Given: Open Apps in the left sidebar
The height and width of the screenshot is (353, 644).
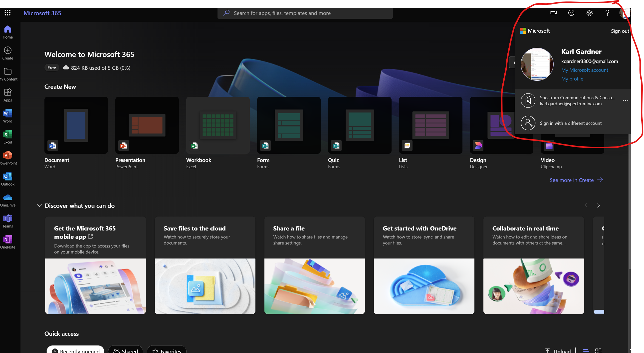Looking at the screenshot, I should click(x=8, y=95).
